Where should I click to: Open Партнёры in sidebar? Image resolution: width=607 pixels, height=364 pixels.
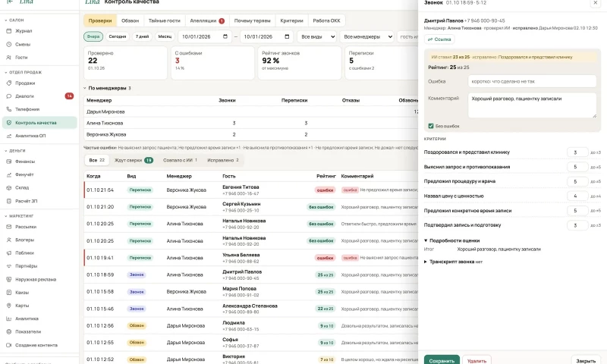pyautogui.click(x=39, y=266)
